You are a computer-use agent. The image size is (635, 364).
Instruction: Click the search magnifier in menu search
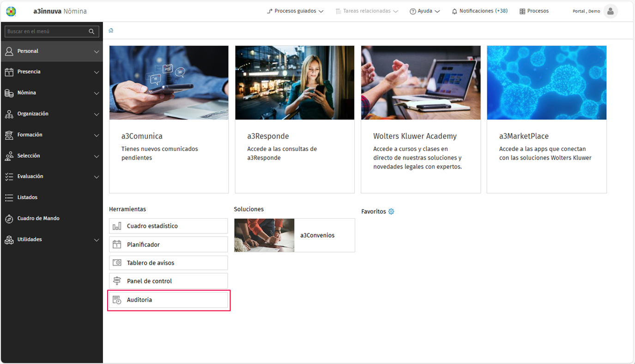click(91, 31)
